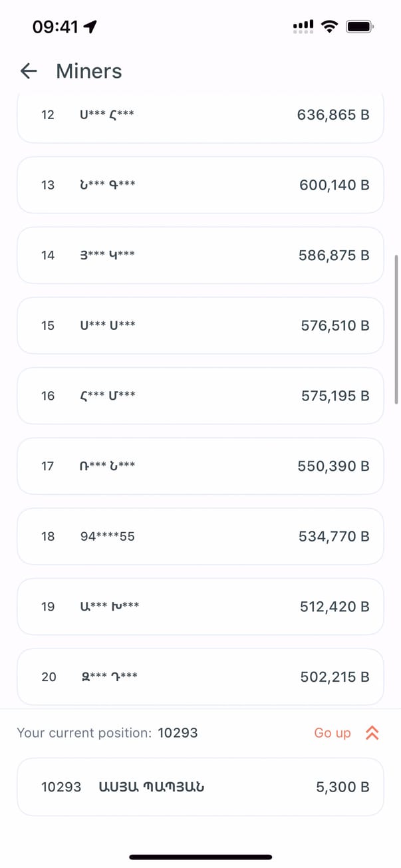Tap the cellular signal bars icon
This screenshot has width=401, height=868.
303,27
